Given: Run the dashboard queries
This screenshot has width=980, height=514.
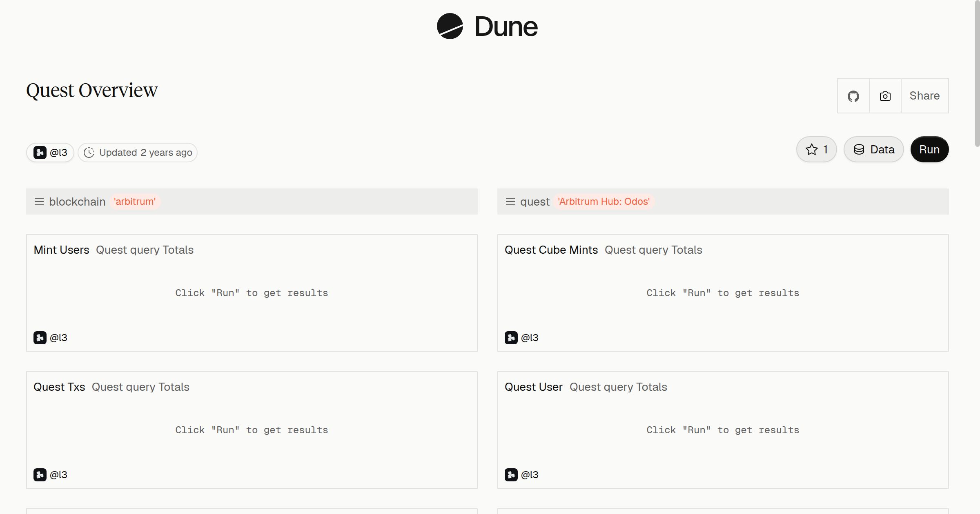Looking at the screenshot, I should pos(929,149).
